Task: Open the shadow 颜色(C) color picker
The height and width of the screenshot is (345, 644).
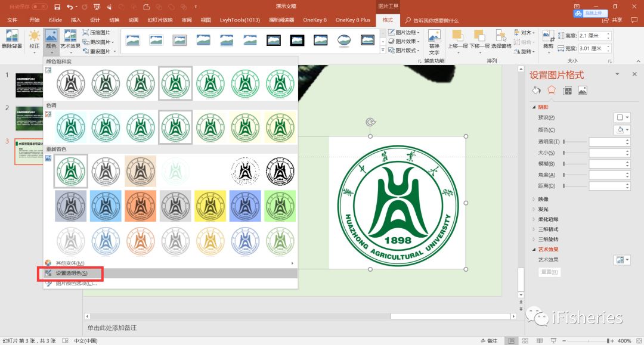Action: tap(623, 130)
